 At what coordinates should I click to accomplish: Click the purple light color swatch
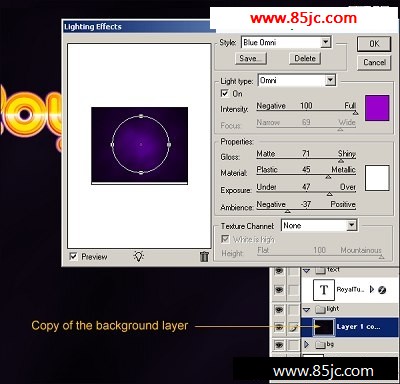[x=377, y=108]
